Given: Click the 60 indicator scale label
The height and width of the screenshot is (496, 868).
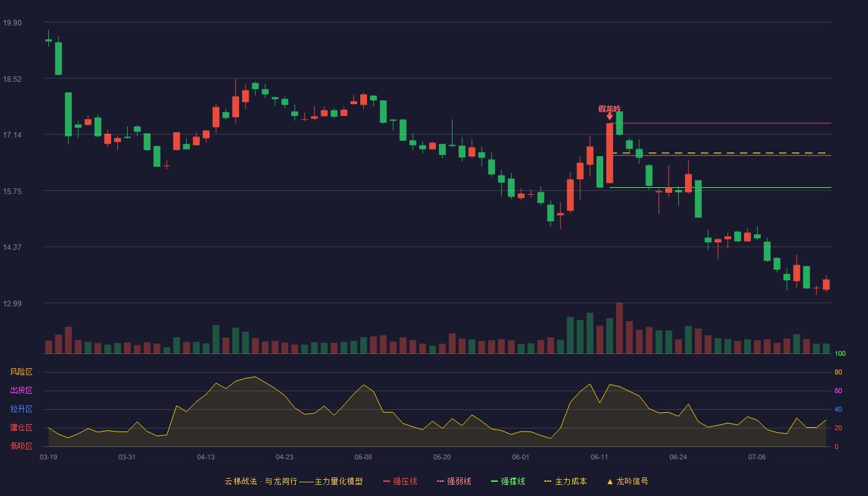Looking at the screenshot, I should click(x=838, y=391).
